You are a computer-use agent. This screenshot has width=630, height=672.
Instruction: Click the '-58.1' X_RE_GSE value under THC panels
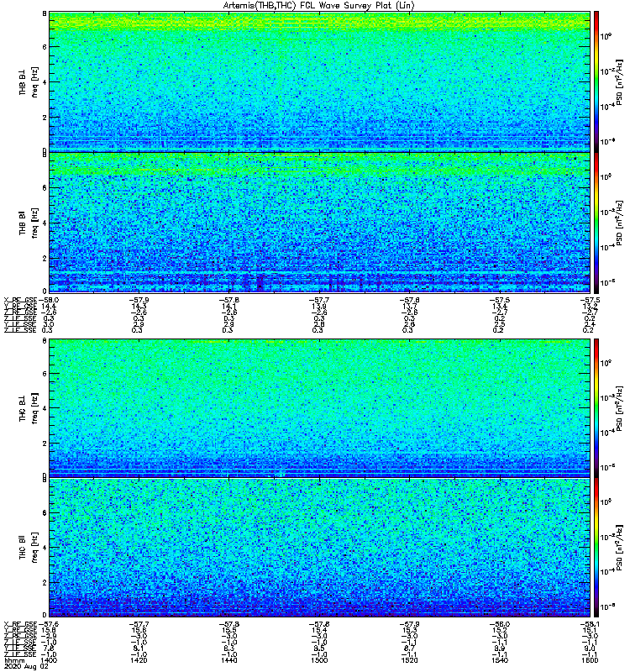[x=590, y=624]
